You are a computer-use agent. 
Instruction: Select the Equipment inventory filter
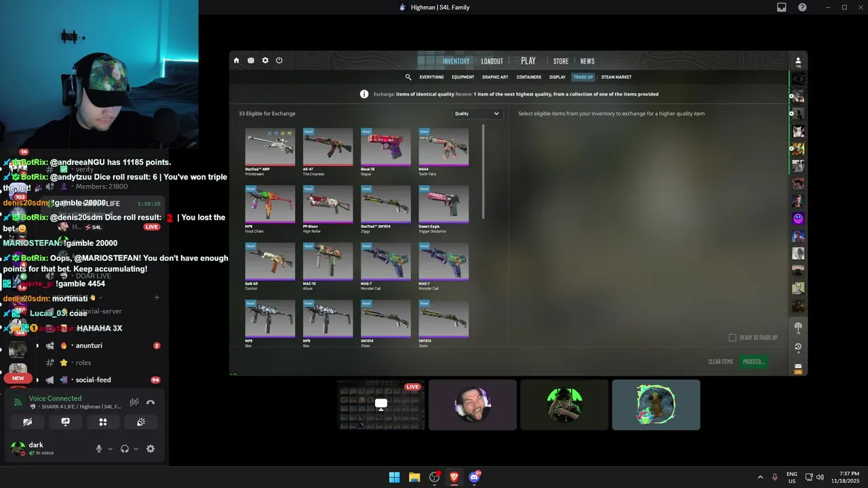[463, 77]
